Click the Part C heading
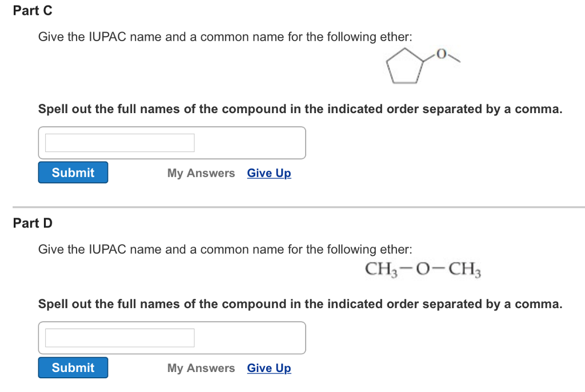 (x=32, y=10)
